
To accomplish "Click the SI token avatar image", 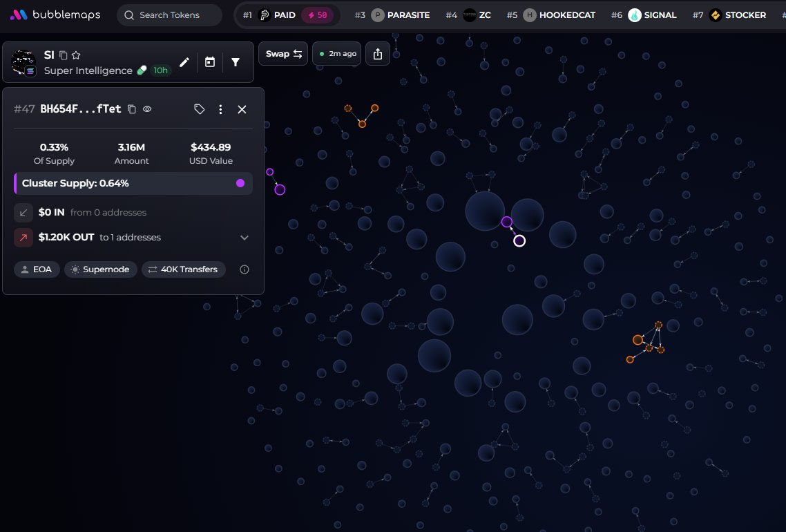I will coord(23,63).
